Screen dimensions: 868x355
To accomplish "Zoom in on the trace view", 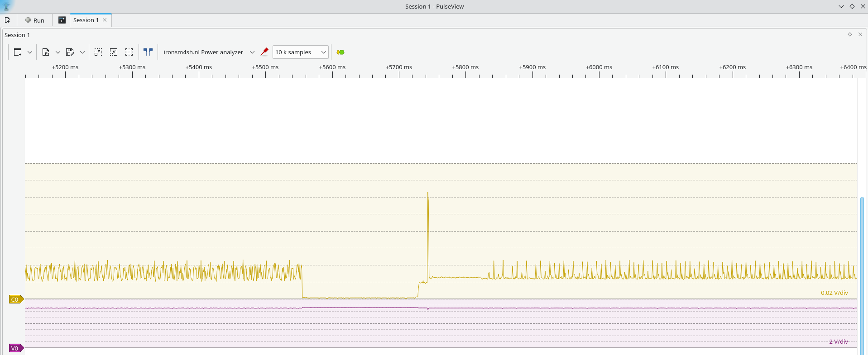I will point(98,52).
